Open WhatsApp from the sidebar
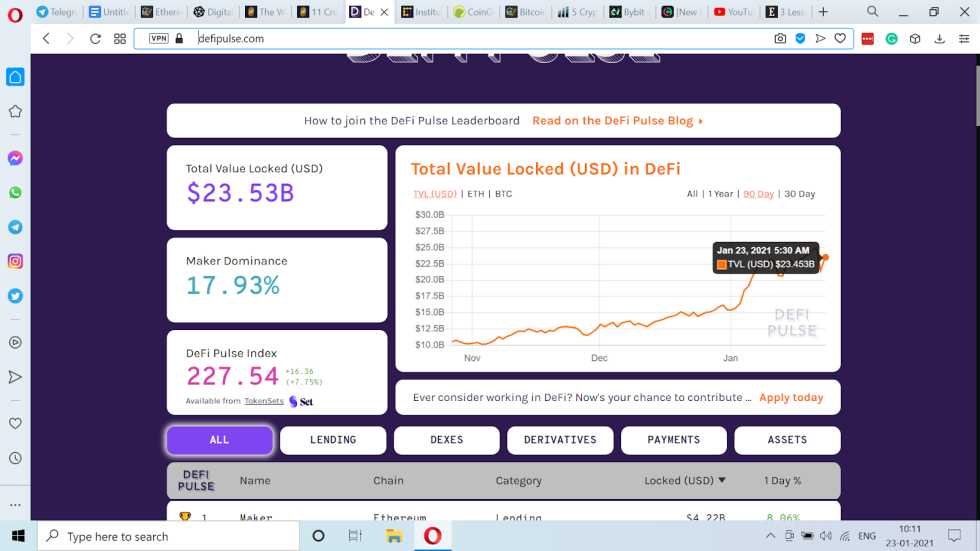 tap(15, 192)
